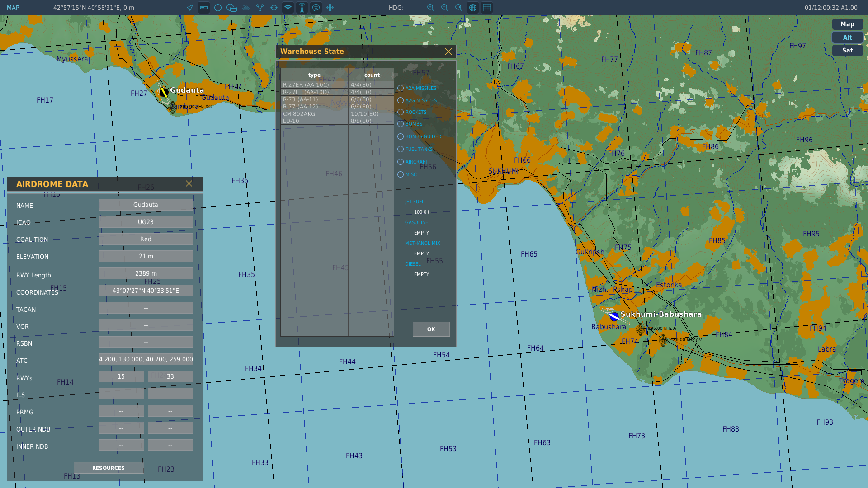Click the JET FUEL 100.0 t value

422,212
